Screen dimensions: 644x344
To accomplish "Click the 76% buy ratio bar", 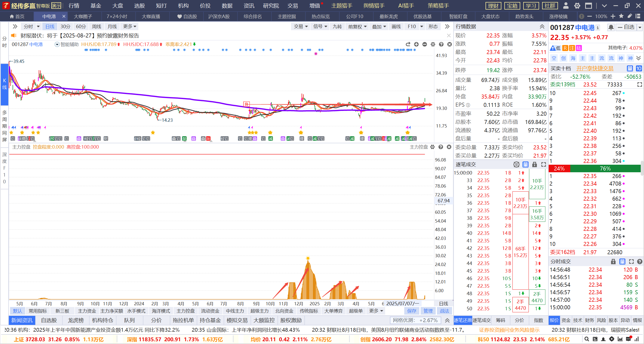I will [x=605, y=168].
